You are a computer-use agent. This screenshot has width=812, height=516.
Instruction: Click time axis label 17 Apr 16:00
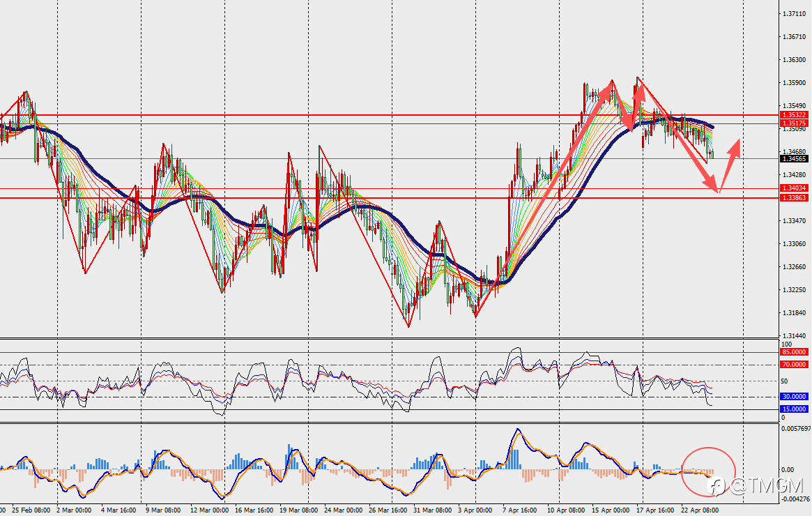click(655, 510)
